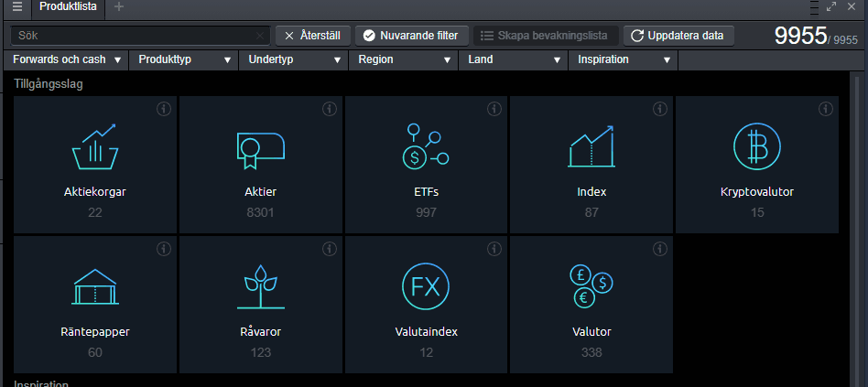Screen dimensions: 868x387
Task: Select the Råvaror plant icon
Action: (x=260, y=286)
